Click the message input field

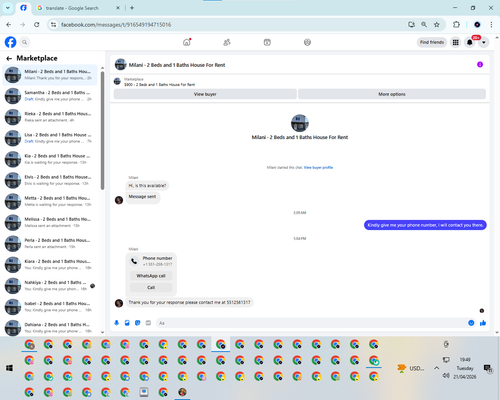coord(312,323)
